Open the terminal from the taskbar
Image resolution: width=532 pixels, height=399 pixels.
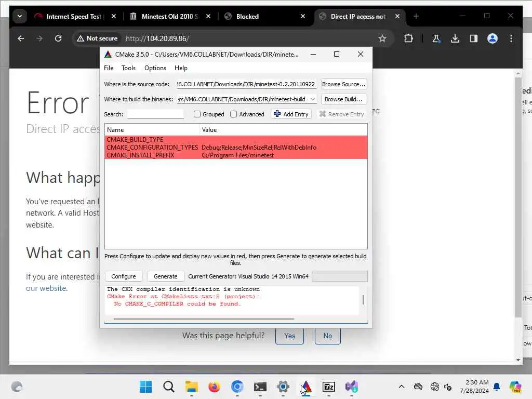[x=260, y=387]
